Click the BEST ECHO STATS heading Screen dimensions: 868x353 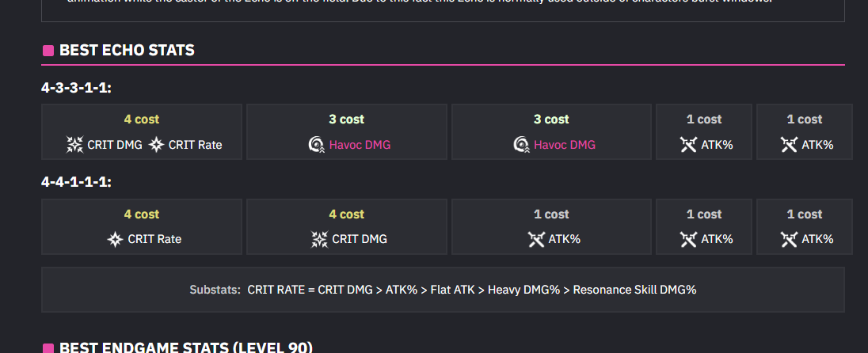click(x=127, y=51)
